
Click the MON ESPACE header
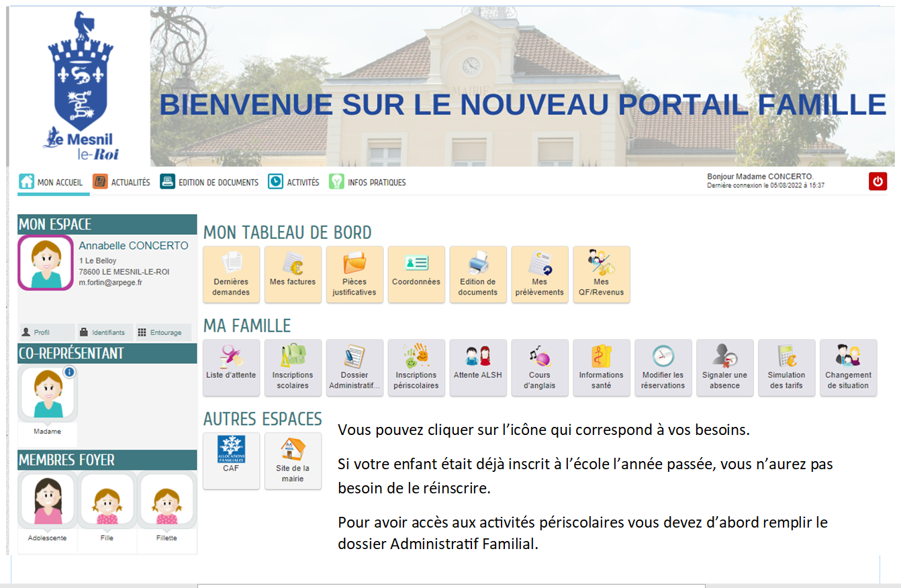coord(107,224)
